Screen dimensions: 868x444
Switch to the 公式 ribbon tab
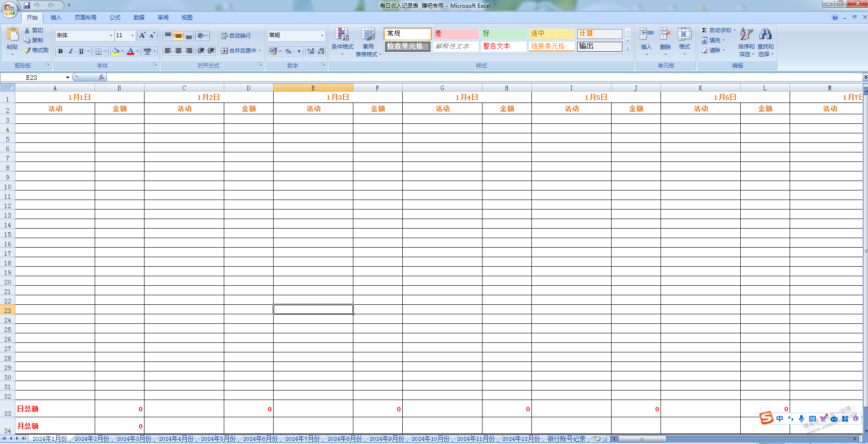click(115, 18)
